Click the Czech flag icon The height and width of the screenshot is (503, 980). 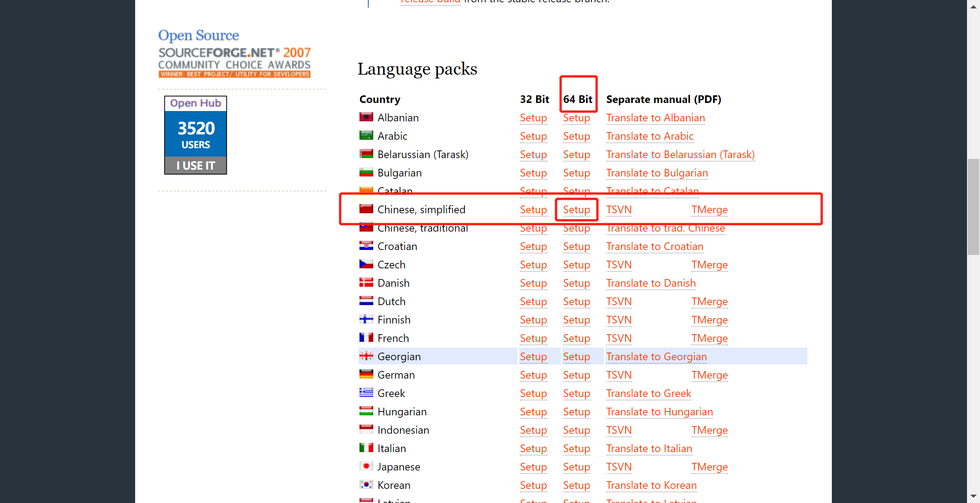366,264
